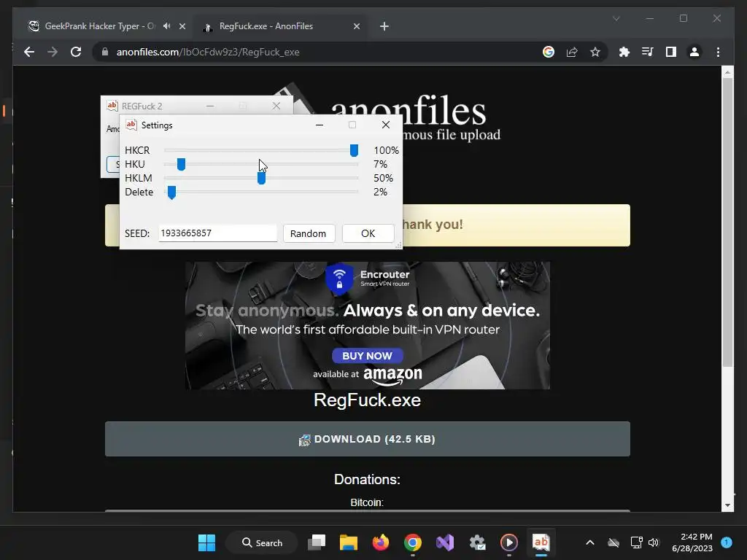Share this page via the share icon
Screen dimensions: 747x560
coord(572,52)
